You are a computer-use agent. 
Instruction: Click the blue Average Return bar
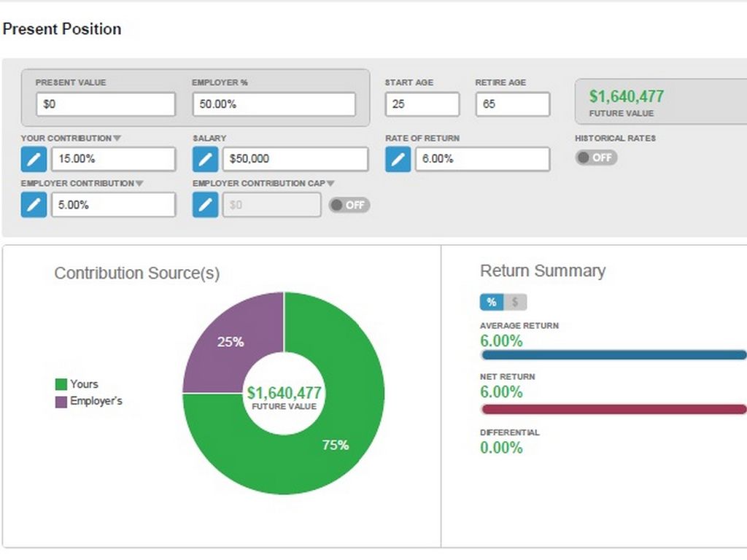click(614, 355)
